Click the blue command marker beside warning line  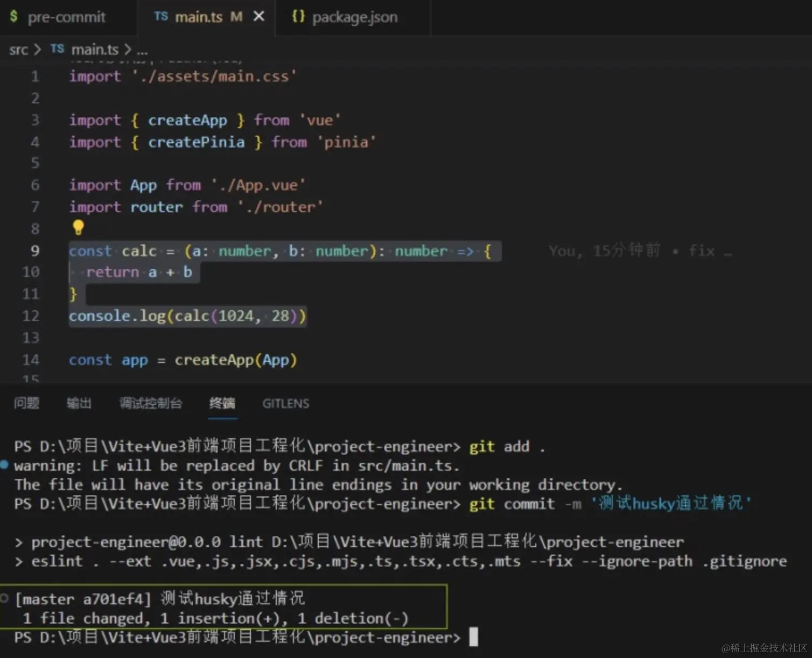(x=4, y=464)
